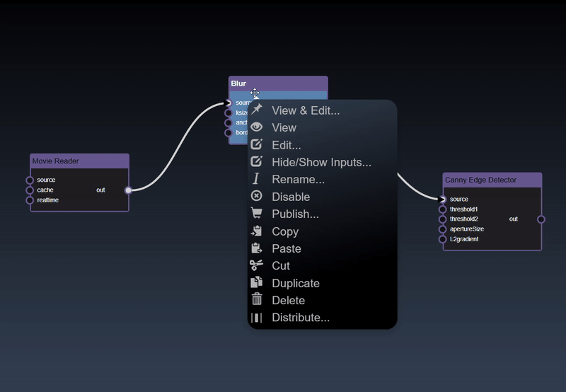Click the scissors Cut icon
The width and height of the screenshot is (566, 392).
[257, 265]
